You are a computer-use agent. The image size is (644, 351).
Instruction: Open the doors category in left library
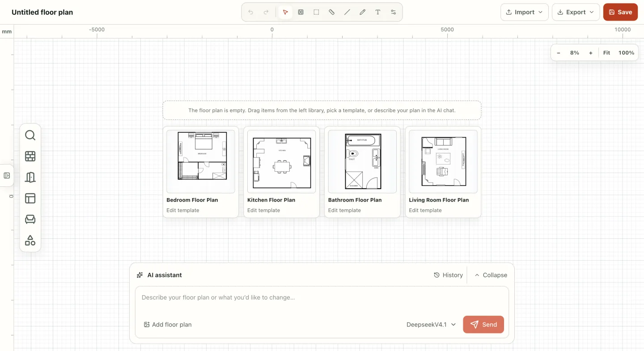[30, 177]
